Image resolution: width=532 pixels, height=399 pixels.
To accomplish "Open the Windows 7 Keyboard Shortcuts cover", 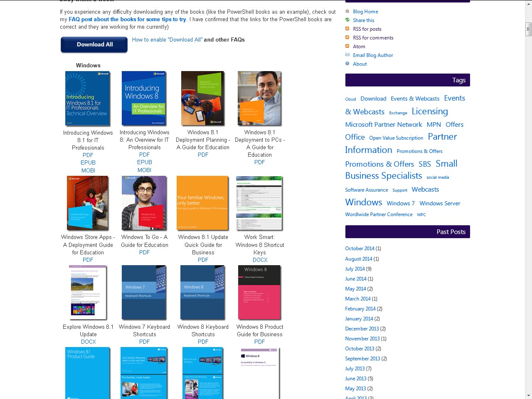I will (144, 293).
